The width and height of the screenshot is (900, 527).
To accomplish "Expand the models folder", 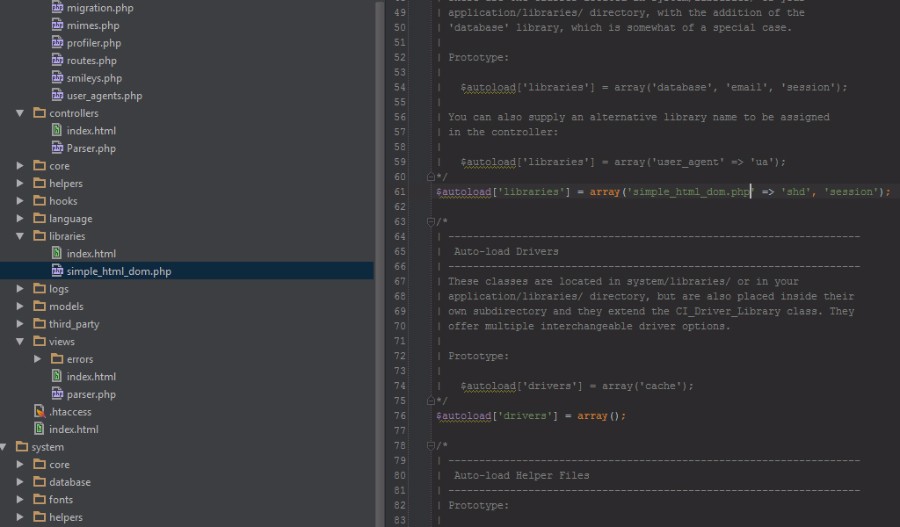I will tap(20, 306).
